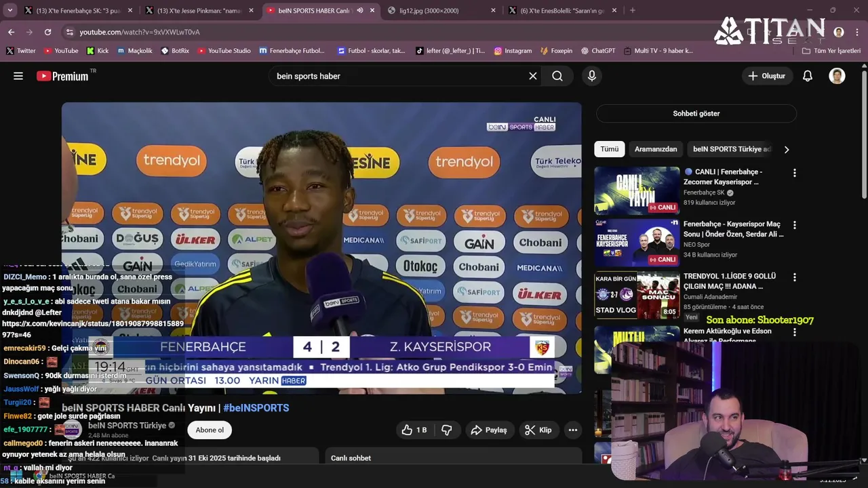Open Fenerbahçe - Zecorner Kayserispor live thumbnail
This screenshot has height=488, width=868.
point(637,190)
